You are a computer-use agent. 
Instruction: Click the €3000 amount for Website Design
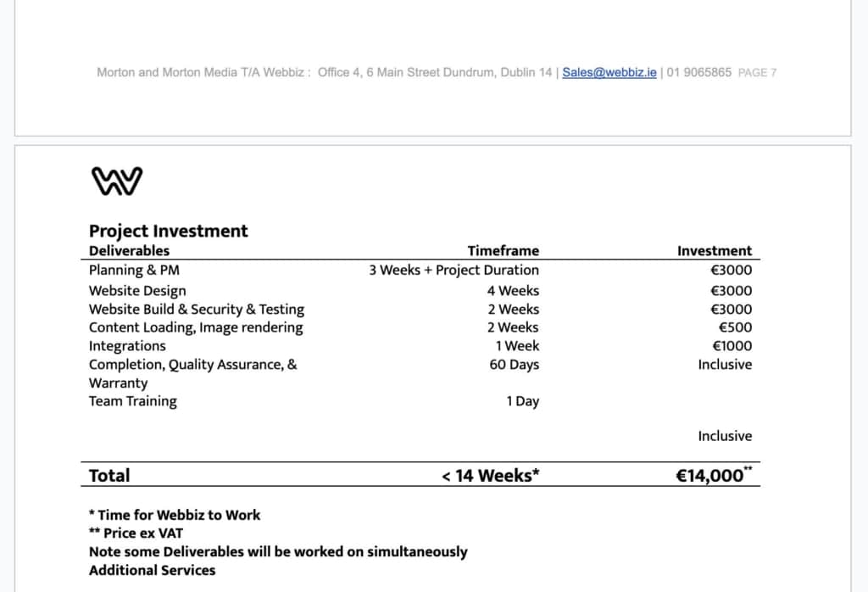732,291
